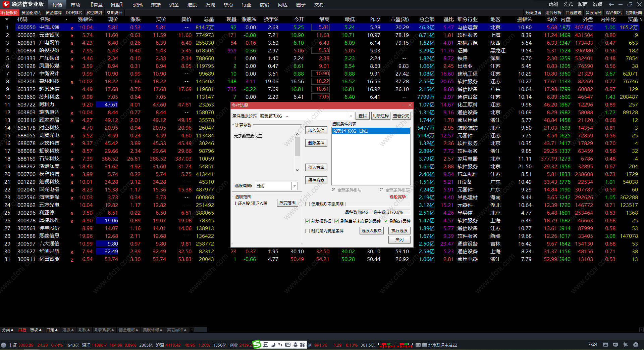Select 全部条件相与 radio button
The width and height of the screenshot is (644, 350).
[x=333, y=190]
